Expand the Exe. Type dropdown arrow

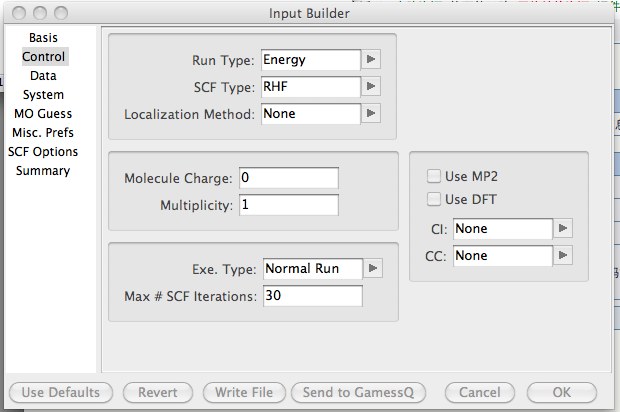tap(372, 268)
